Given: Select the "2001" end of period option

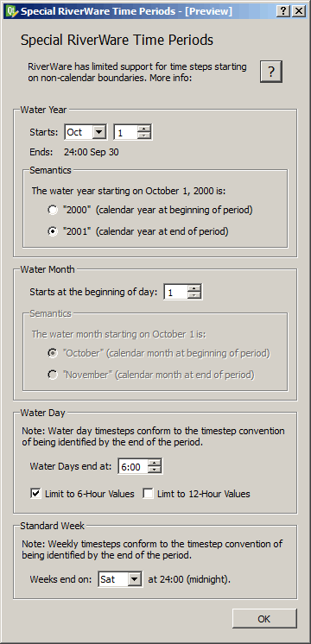Looking at the screenshot, I should coord(53,231).
